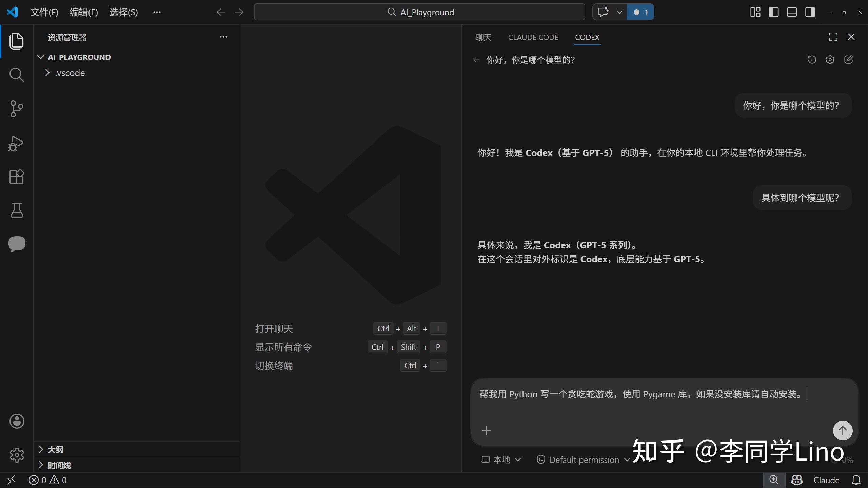The width and height of the screenshot is (868, 488).
Task: Open the Search view in activity bar
Action: point(16,75)
